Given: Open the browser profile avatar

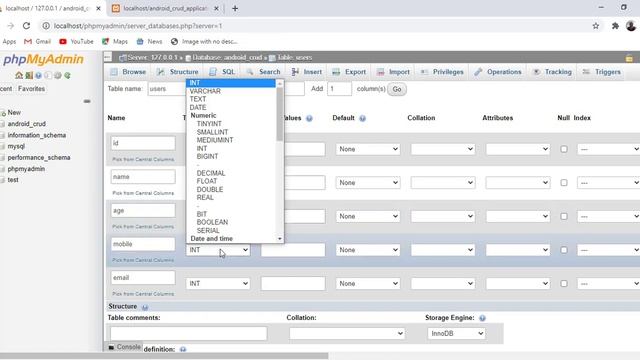Looking at the screenshot, I should 631,26.
